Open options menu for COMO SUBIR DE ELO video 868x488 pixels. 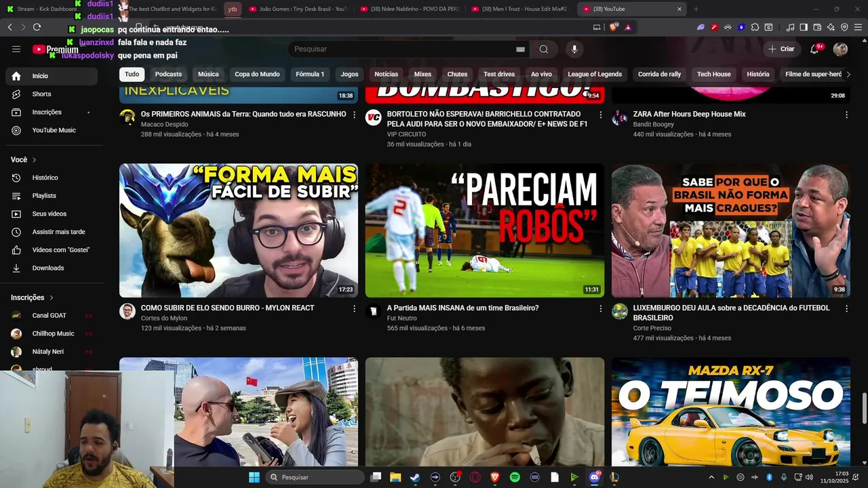tap(354, 309)
